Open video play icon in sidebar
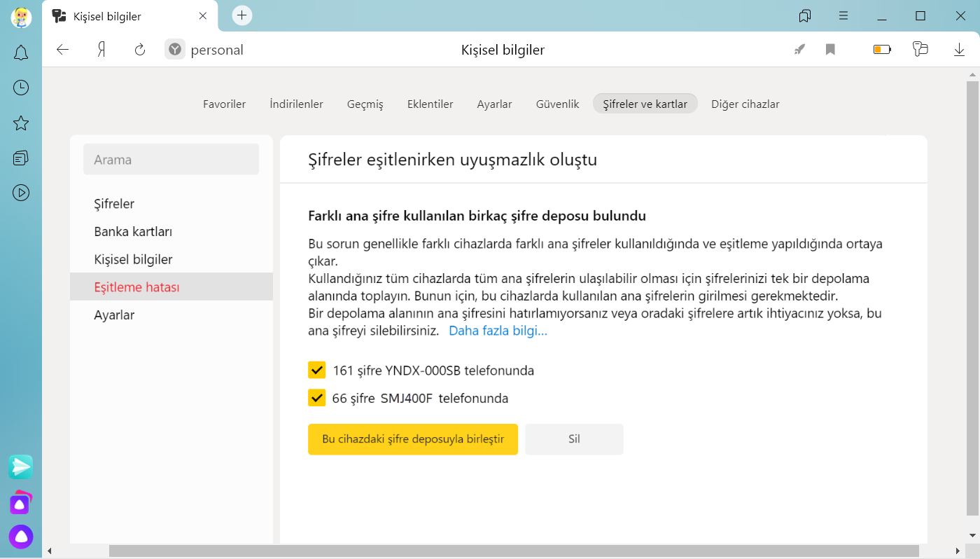980x559 pixels. pos(21,193)
